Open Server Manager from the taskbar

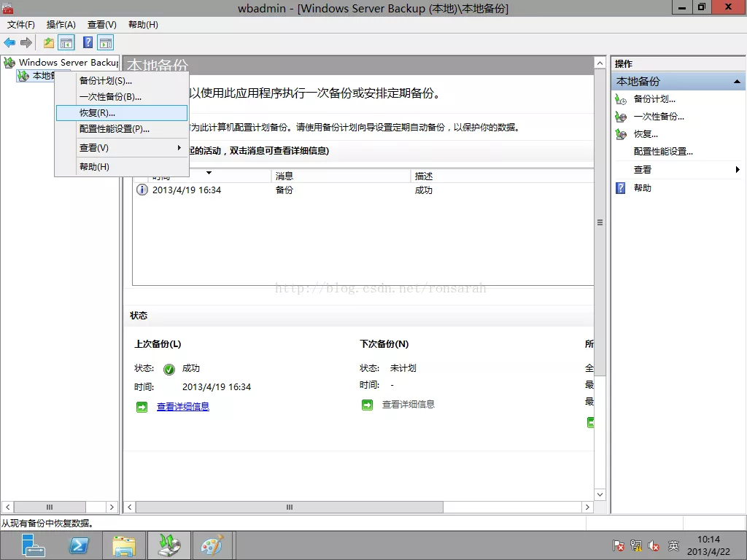pyautogui.click(x=34, y=545)
